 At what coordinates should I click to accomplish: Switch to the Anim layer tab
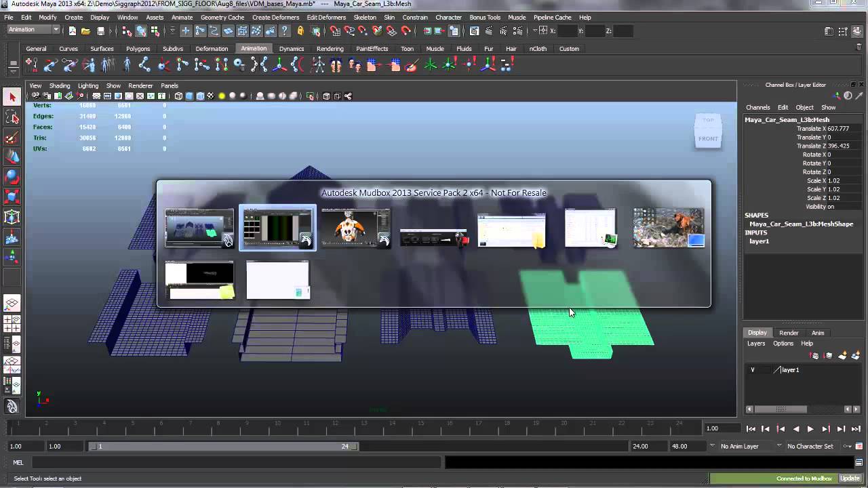(818, 333)
